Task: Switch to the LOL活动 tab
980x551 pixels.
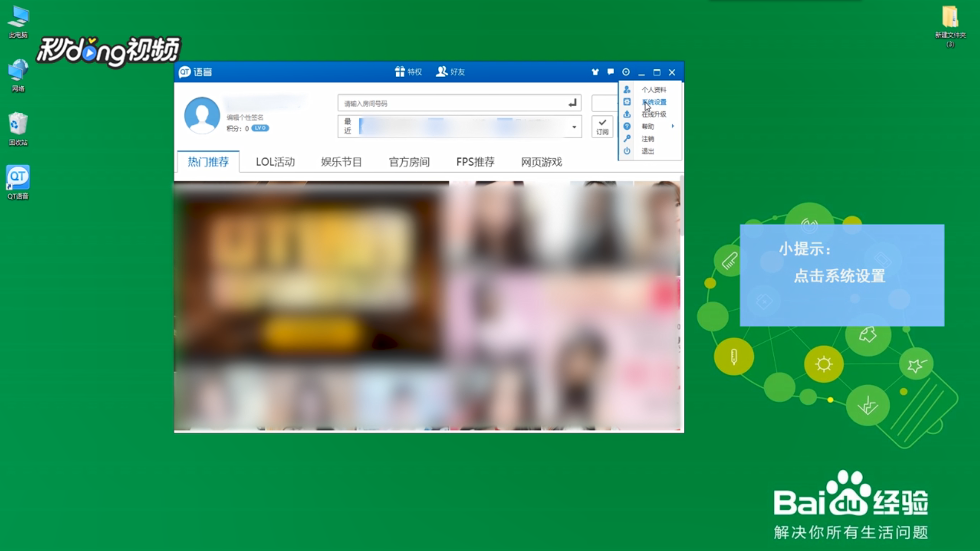Action: (275, 162)
